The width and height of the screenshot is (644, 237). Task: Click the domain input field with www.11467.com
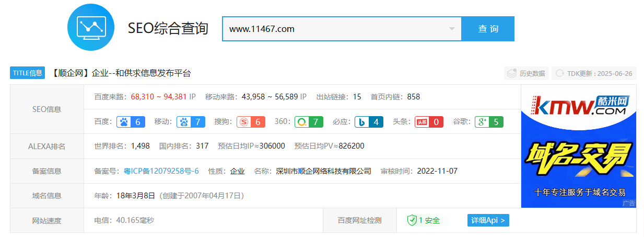(334, 29)
